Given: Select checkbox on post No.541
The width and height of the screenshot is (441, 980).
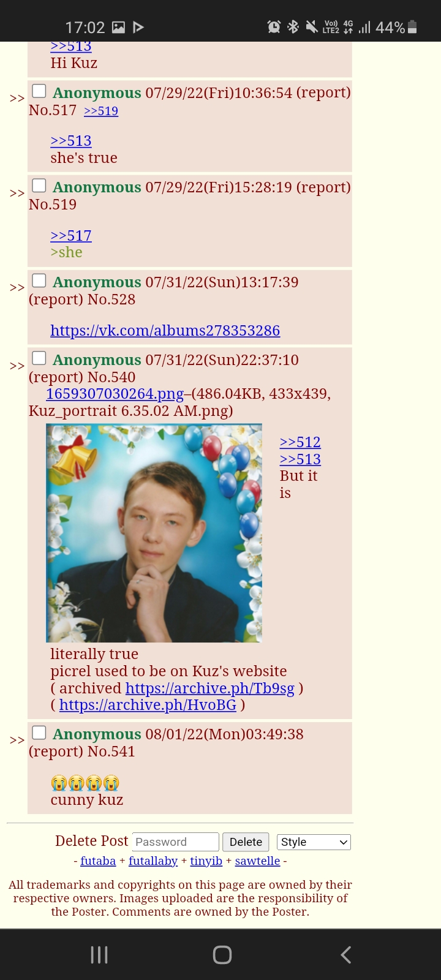Looking at the screenshot, I should click(x=39, y=732).
